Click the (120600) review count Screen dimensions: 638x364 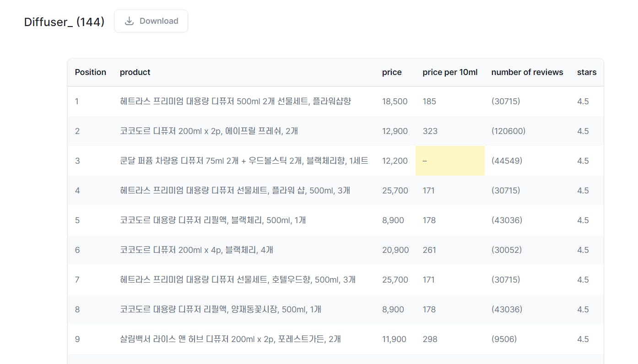508,131
